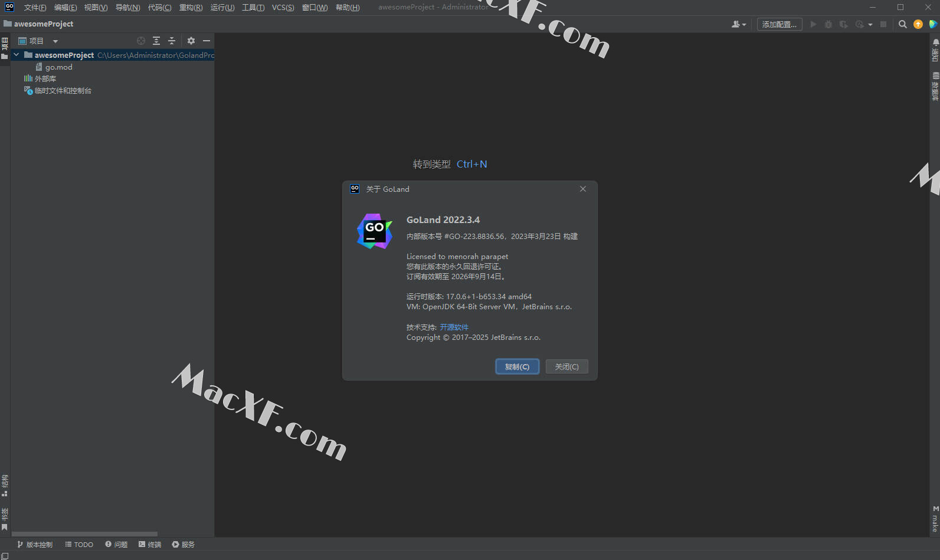Screen dimensions: 940x560
Task: Click the Run (play) toolbar icon
Action: pos(813,24)
